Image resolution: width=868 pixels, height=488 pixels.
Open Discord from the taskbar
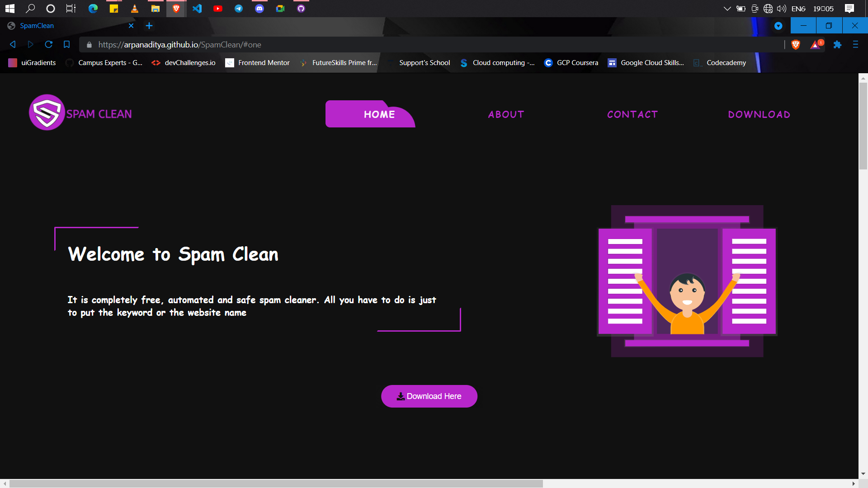click(x=259, y=8)
